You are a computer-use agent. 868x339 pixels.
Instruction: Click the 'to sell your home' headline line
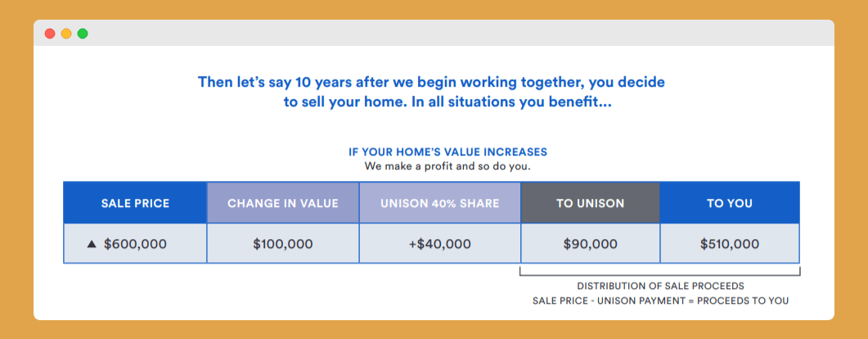pyautogui.click(x=447, y=103)
